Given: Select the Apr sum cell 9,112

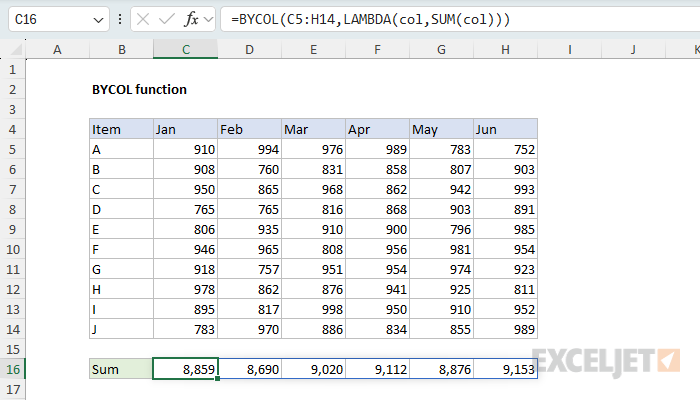Looking at the screenshot, I should click(x=378, y=370).
